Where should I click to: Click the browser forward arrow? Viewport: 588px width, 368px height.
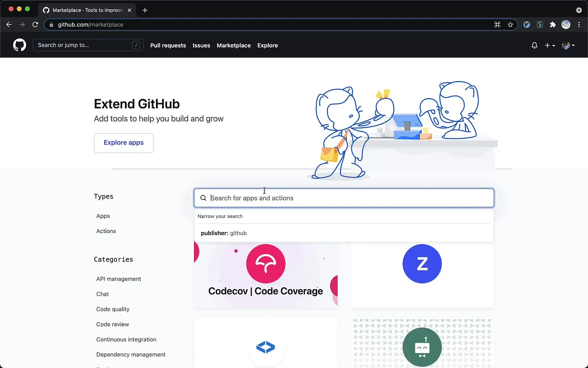22,25
